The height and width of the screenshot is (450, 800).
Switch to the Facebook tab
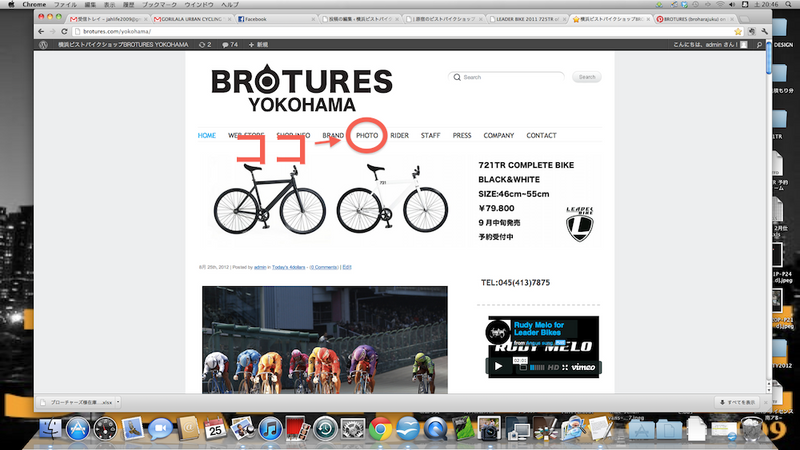[x=276, y=19]
